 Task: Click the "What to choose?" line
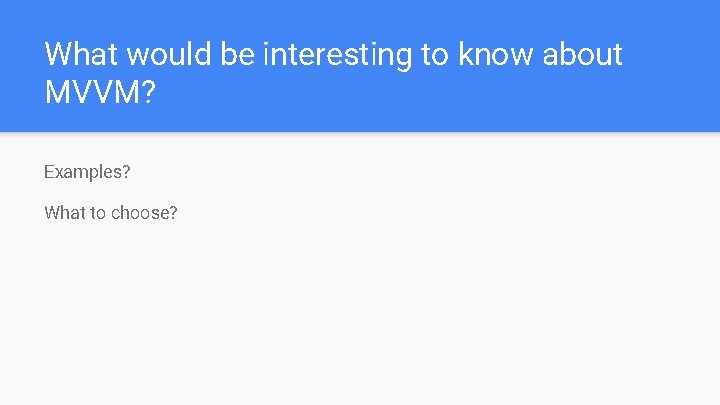point(110,212)
